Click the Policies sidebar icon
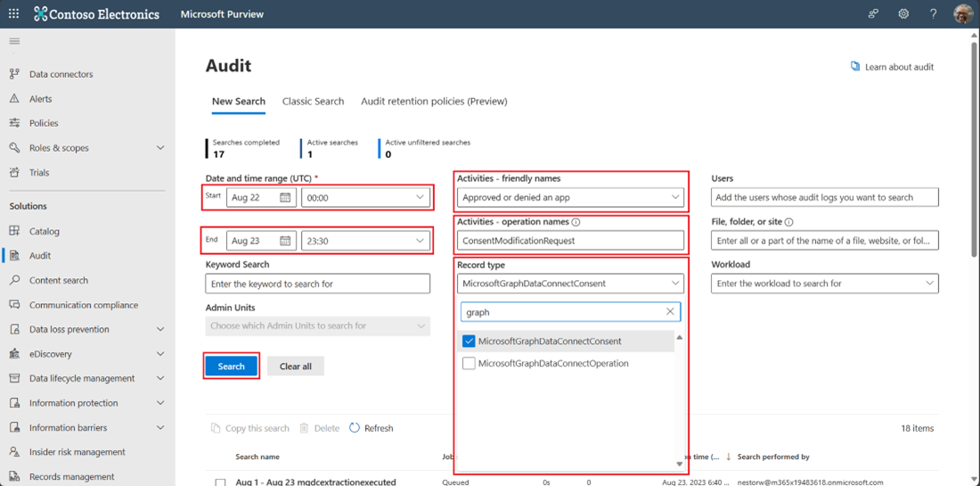 [15, 123]
